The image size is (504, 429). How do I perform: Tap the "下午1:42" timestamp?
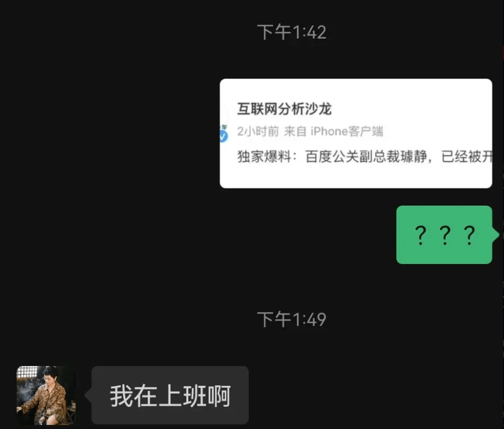click(292, 32)
